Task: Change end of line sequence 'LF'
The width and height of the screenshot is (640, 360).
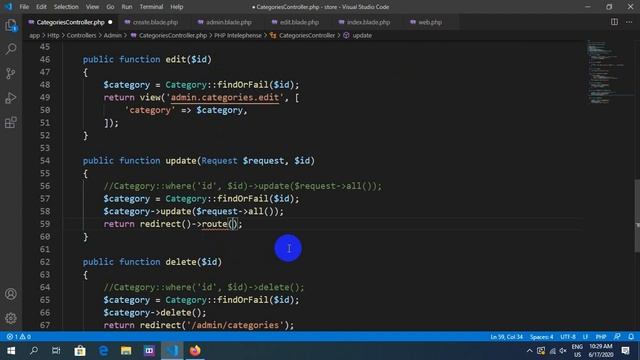Action: [x=585, y=337]
